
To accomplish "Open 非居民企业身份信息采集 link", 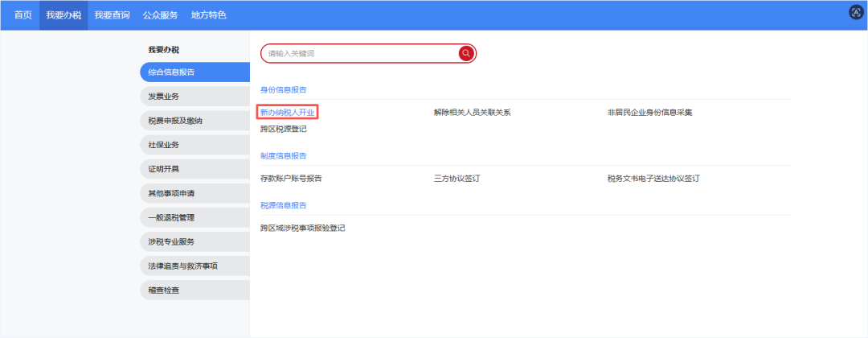I will click(x=650, y=113).
